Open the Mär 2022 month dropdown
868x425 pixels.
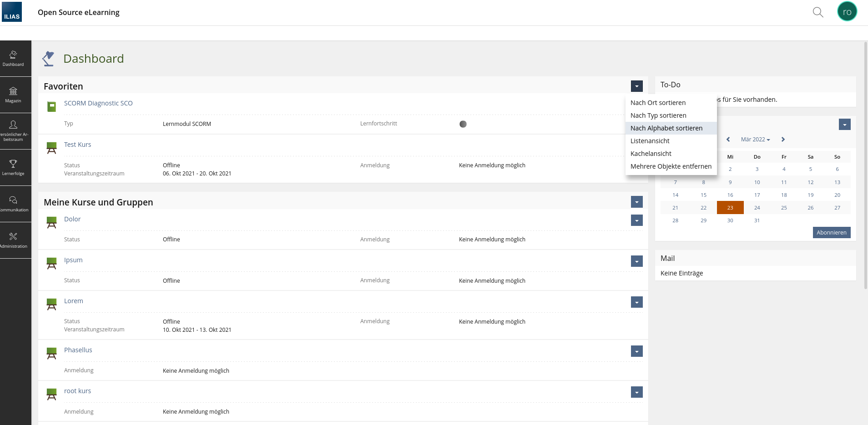pyautogui.click(x=755, y=140)
